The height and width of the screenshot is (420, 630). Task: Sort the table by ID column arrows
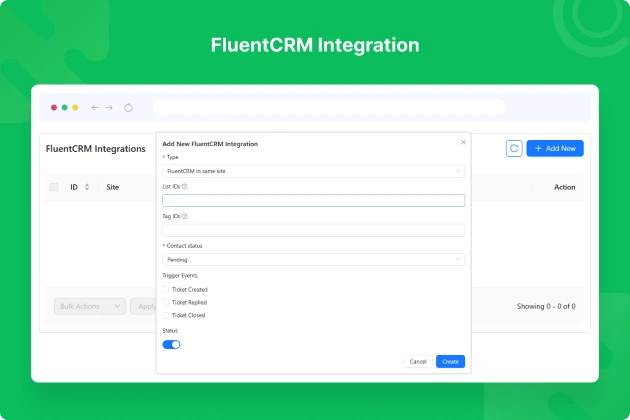tap(87, 187)
